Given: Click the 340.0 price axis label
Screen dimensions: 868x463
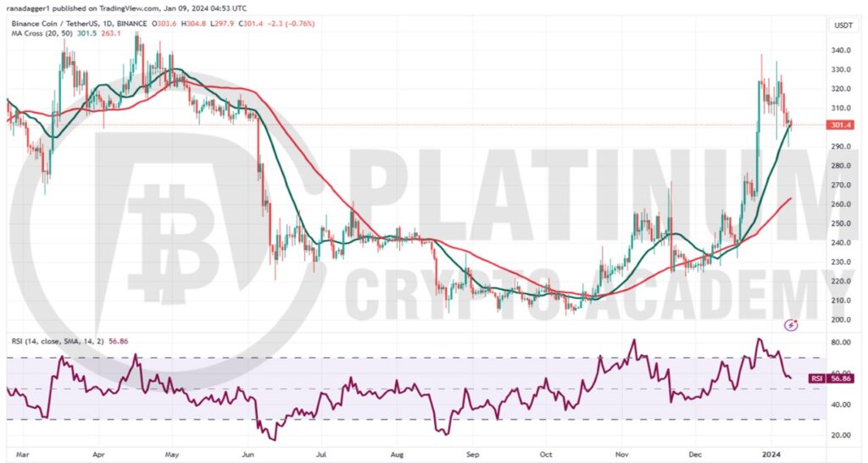Looking at the screenshot, I should click(x=840, y=50).
